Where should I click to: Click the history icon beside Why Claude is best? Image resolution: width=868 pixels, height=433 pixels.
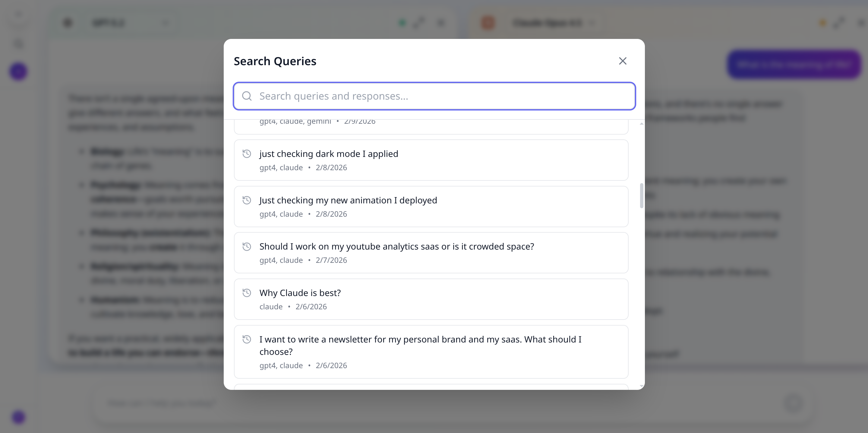pos(247,293)
